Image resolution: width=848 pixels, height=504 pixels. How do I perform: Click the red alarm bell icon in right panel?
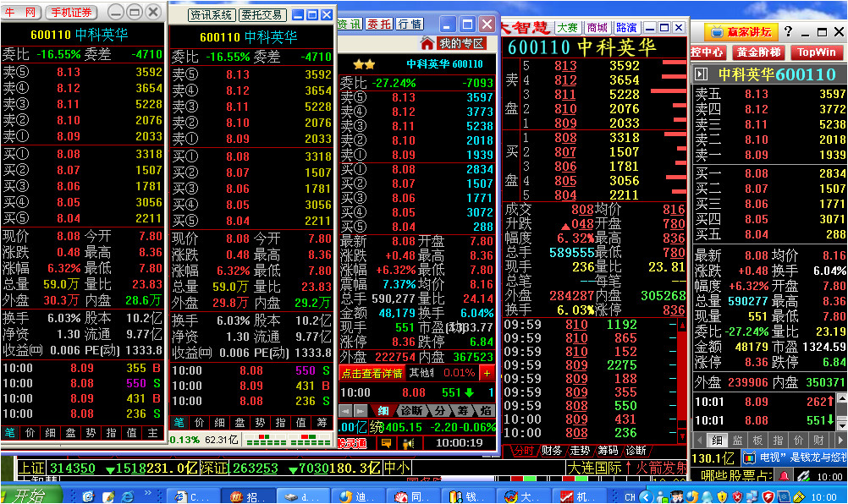point(784,476)
